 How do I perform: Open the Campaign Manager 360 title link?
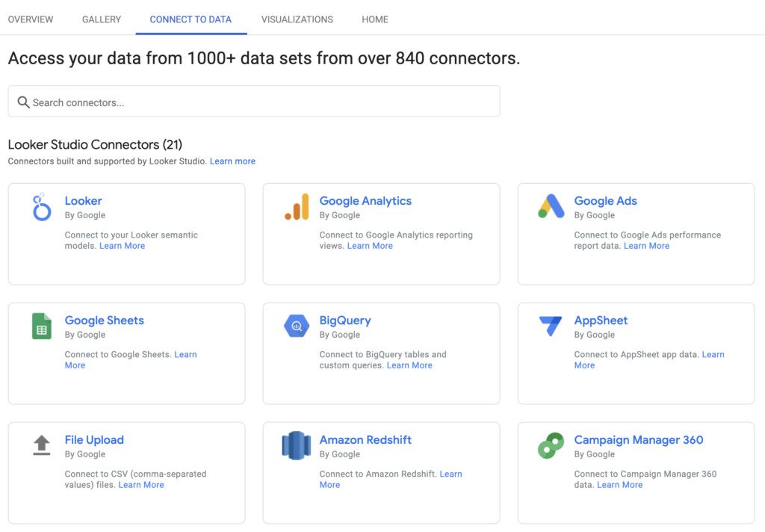point(639,440)
